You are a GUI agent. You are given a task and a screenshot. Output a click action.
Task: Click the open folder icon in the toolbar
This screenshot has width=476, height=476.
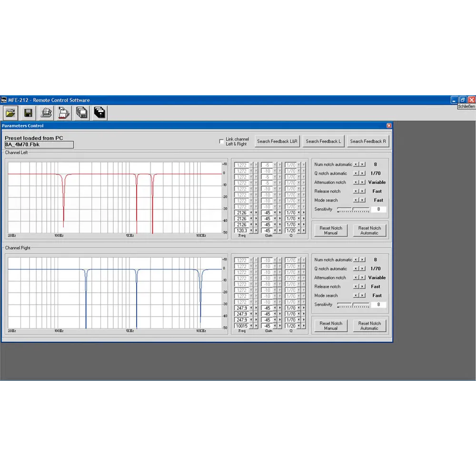coord(10,113)
